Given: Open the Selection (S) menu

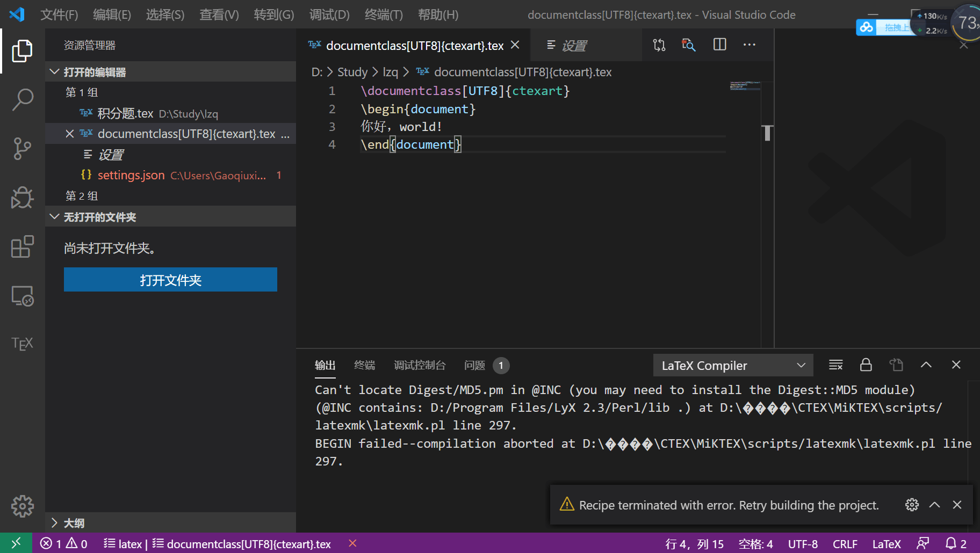Looking at the screenshot, I should 165,14.
